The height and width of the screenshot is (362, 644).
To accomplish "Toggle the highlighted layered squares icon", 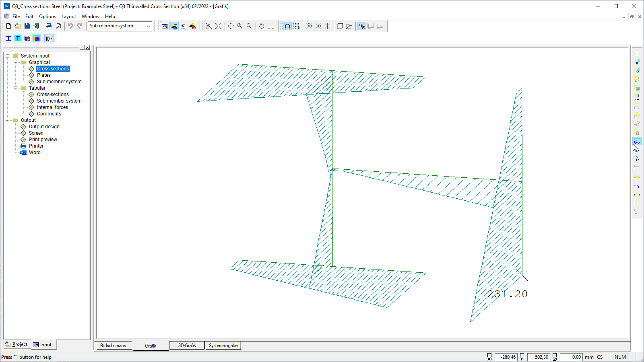I will (37, 39).
